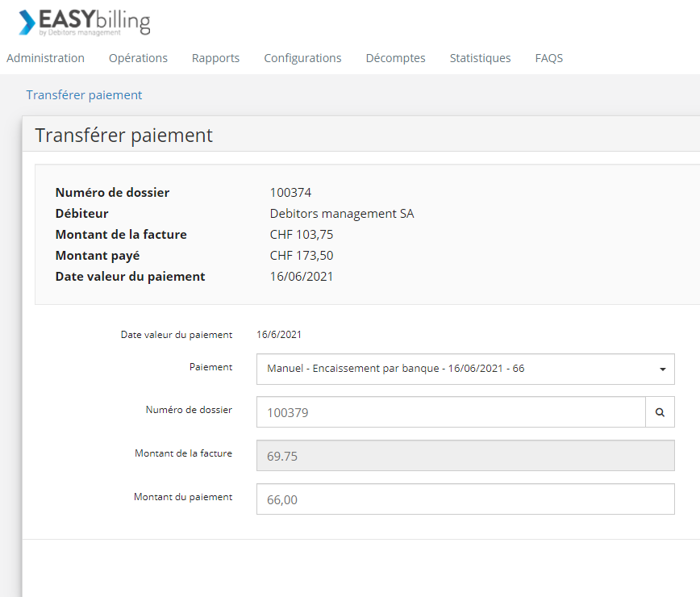Open the FAQS menu item
Image resolution: width=700 pixels, height=597 pixels.
coord(548,58)
